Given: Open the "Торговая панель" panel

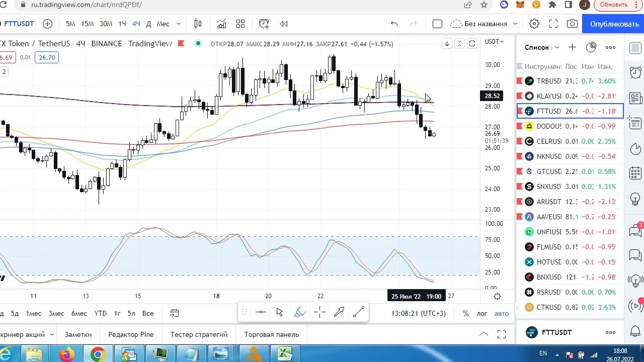Looking at the screenshot, I should click(272, 334).
